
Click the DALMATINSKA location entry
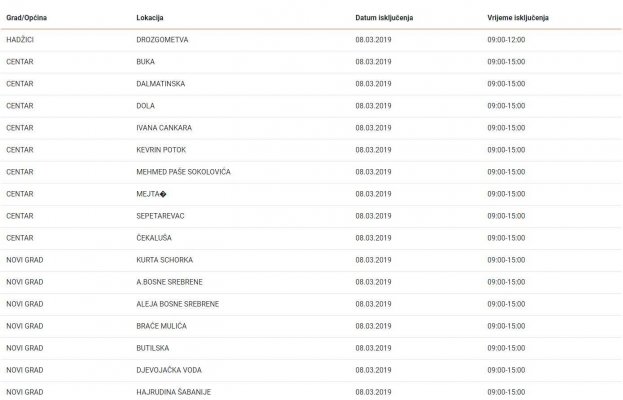coord(162,84)
